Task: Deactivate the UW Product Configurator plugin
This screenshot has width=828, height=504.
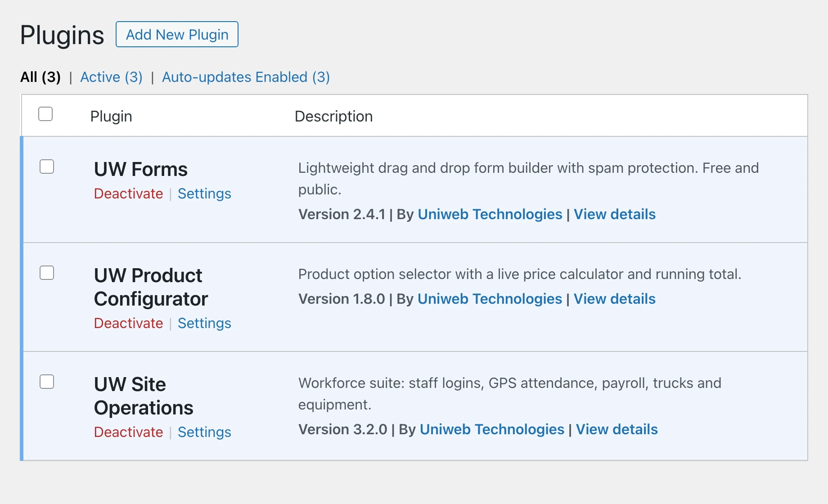Action: point(128,323)
